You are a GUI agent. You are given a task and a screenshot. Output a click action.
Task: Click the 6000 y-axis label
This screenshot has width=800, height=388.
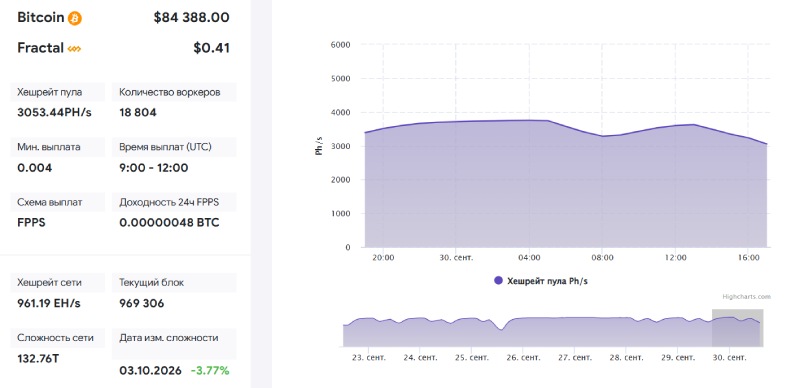340,45
